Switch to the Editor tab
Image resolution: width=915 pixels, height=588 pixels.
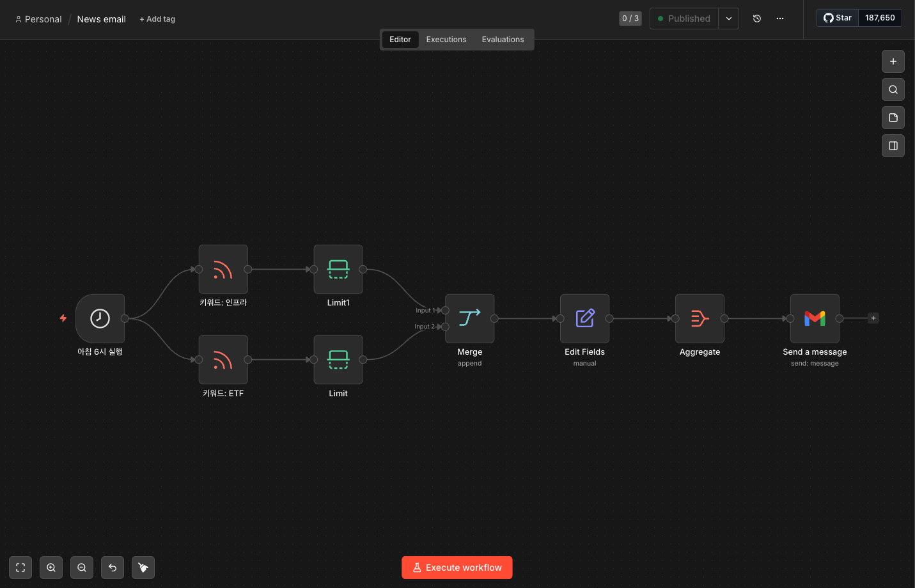[x=400, y=40]
